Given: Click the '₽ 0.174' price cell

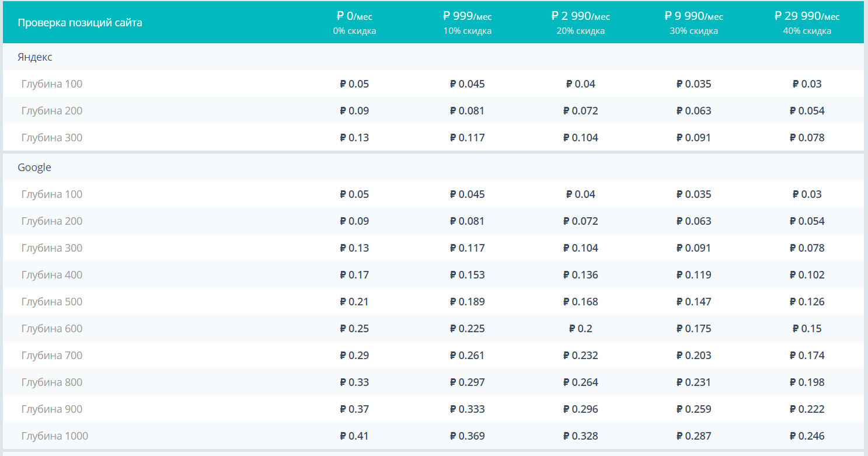Looking at the screenshot, I should [807, 356].
